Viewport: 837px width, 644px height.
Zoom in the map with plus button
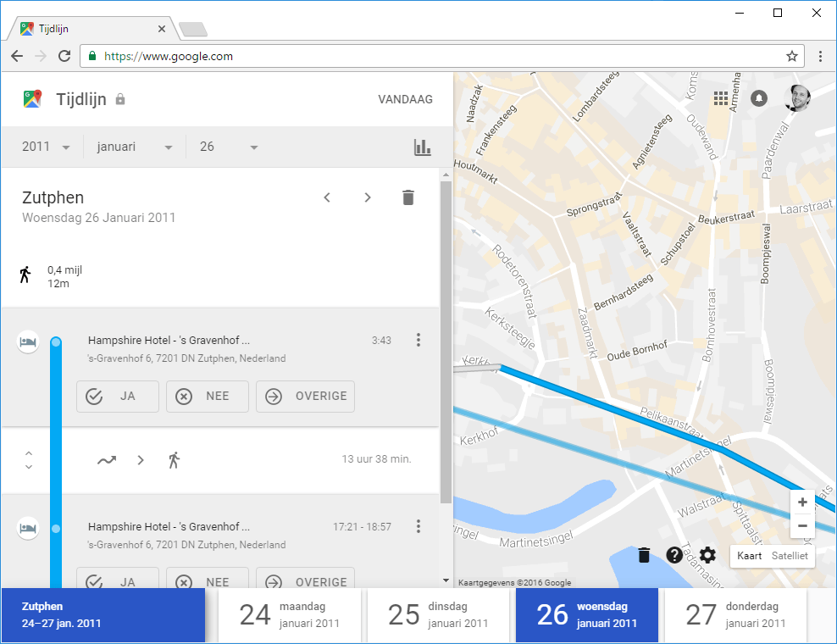[802, 502]
